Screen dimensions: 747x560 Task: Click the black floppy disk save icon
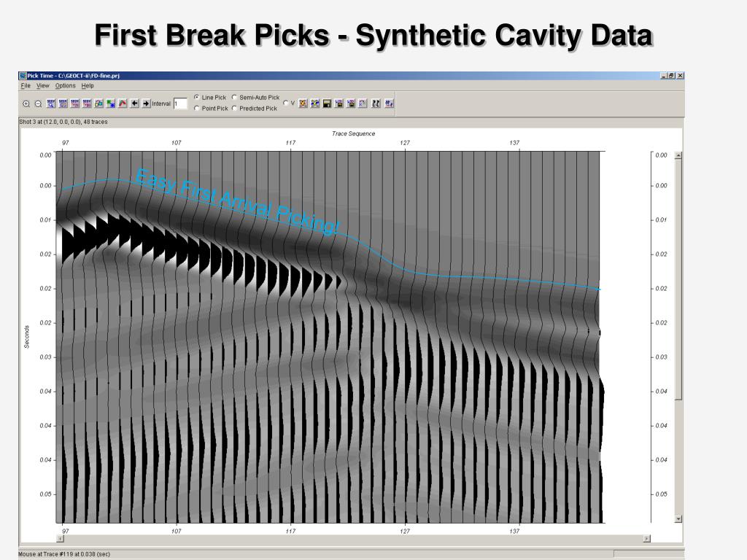[327, 104]
